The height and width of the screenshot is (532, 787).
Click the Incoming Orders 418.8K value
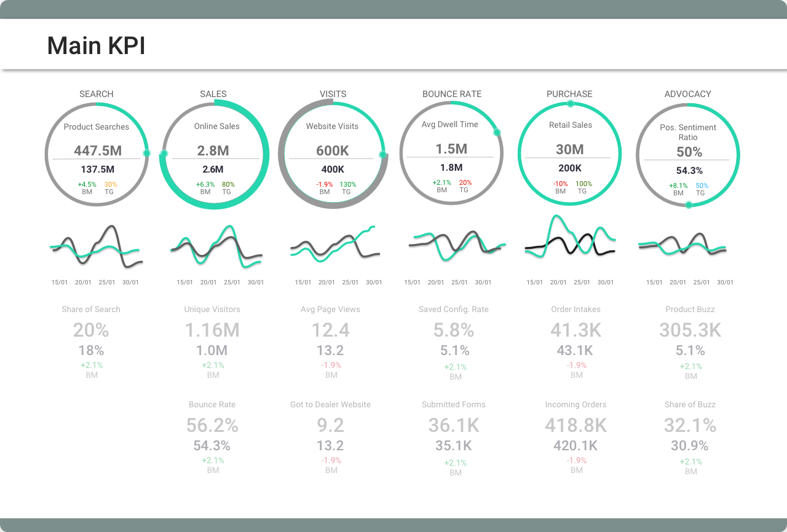tap(575, 426)
